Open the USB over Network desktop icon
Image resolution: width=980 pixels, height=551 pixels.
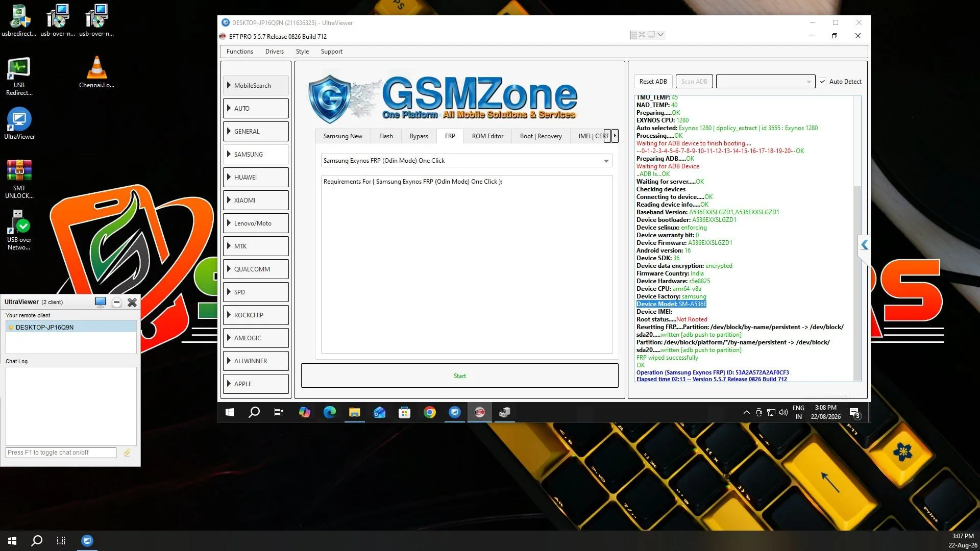tap(19, 230)
